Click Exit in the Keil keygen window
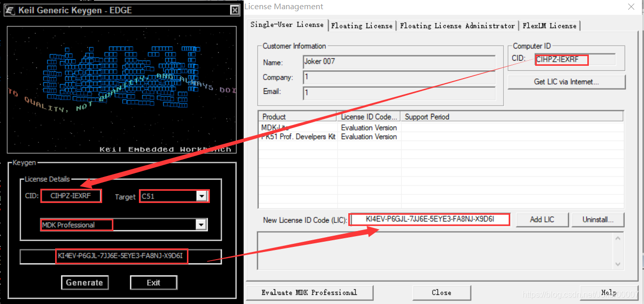 click(x=153, y=283)
